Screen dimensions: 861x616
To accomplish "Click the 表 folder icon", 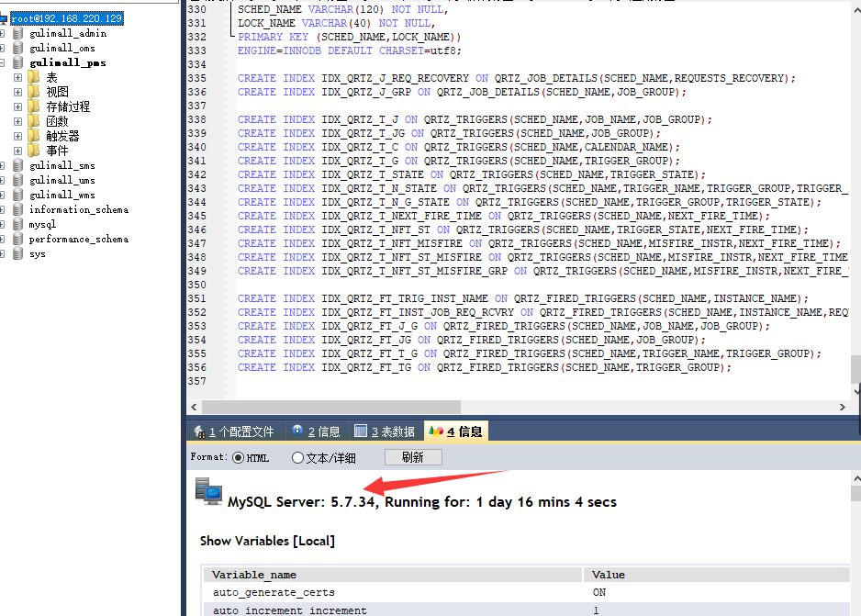I will [x=33, y=77].
